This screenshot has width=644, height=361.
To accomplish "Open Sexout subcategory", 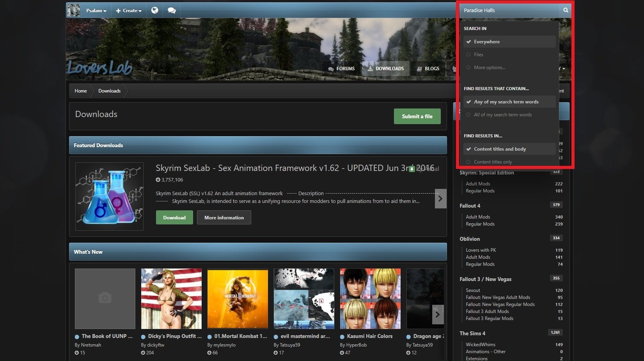I will (473, 290).
